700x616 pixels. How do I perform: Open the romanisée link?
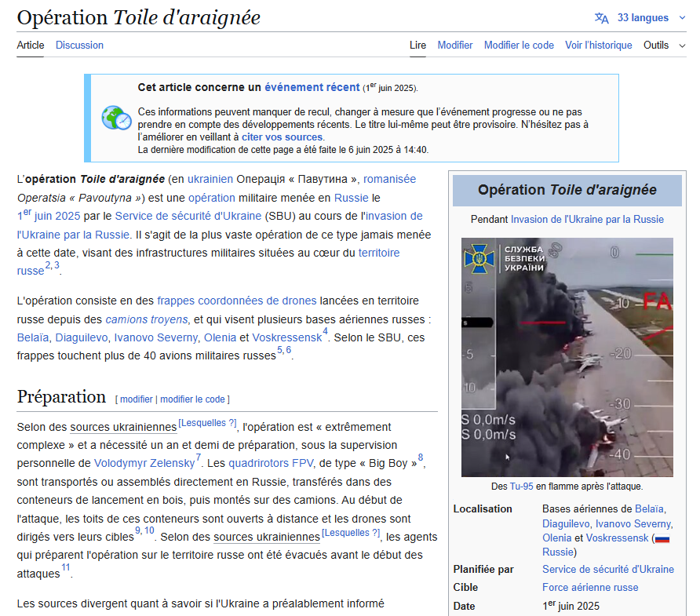point(389,179)
